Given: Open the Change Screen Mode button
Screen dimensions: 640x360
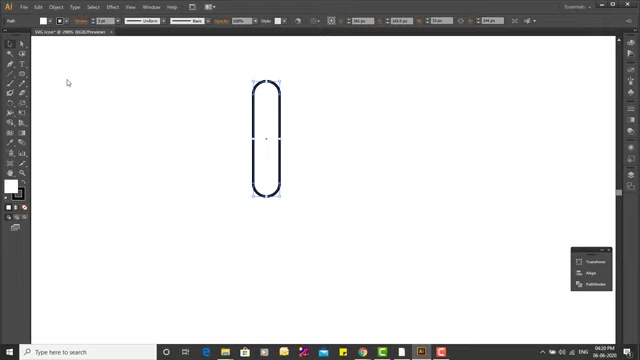Looking at the screenshot, I should click(x=16, y=227).
